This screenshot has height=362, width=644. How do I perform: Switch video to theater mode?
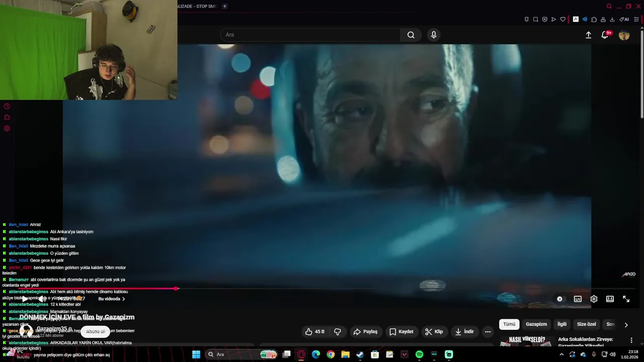click(x=610, y=299)
